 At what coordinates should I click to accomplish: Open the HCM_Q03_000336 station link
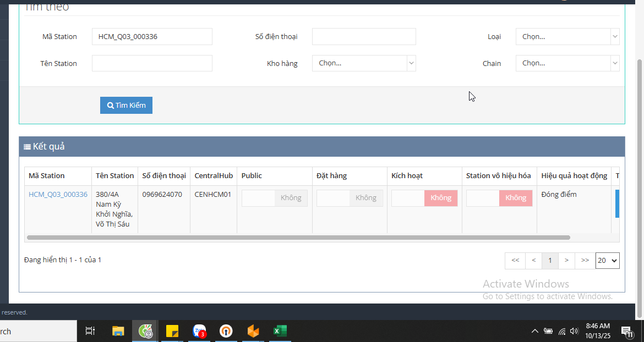point(58,195)
